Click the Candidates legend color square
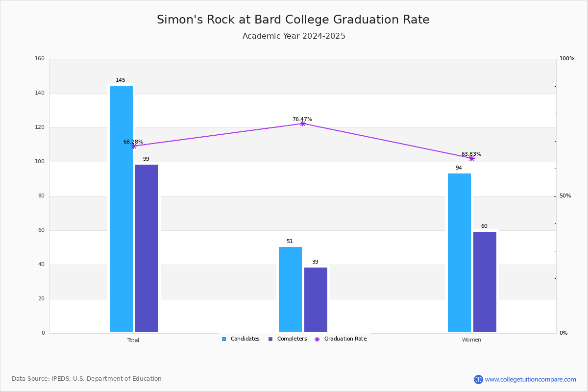The height and width of the screenshot is (392, 588). (x=224, y=339)
